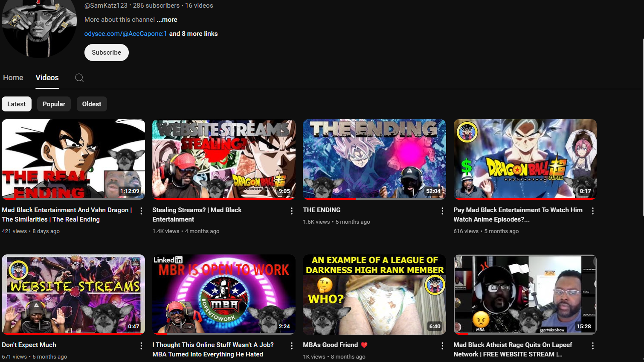Switch to the Home tab
Screen dimensions: 644x362
tap(13, 78)
